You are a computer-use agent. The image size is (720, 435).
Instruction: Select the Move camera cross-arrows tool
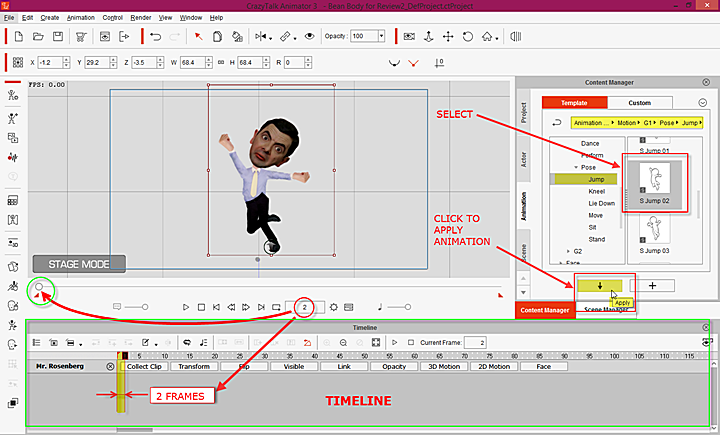pyautogui.click(x=448, y=37)
